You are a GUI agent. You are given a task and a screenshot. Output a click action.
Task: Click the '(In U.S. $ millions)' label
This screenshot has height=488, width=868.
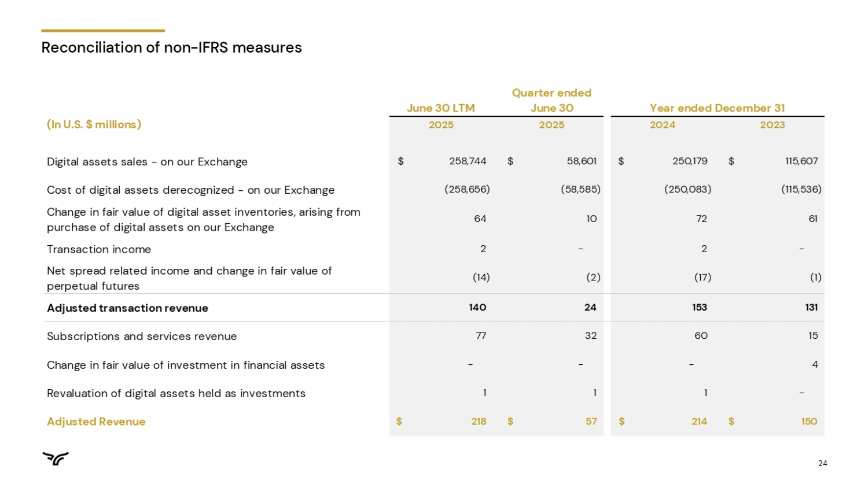[94, 124]
